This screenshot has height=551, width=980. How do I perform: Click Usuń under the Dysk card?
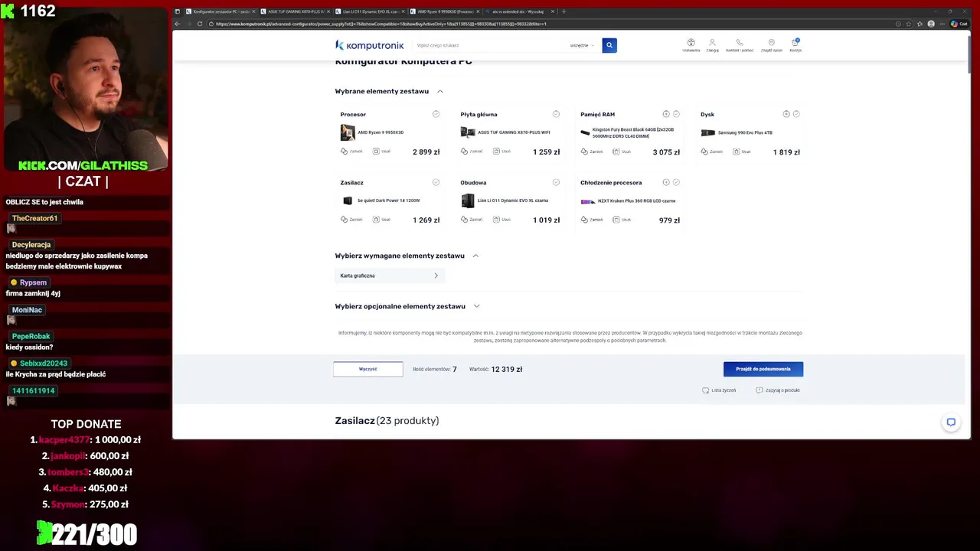[x=742, y=152]
